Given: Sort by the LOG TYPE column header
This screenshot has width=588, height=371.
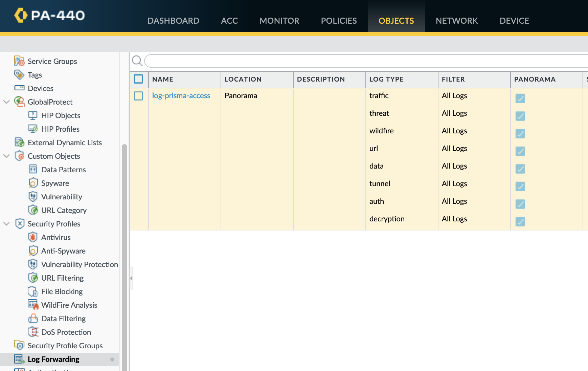Looking at the screenshot, I should 402,79.
